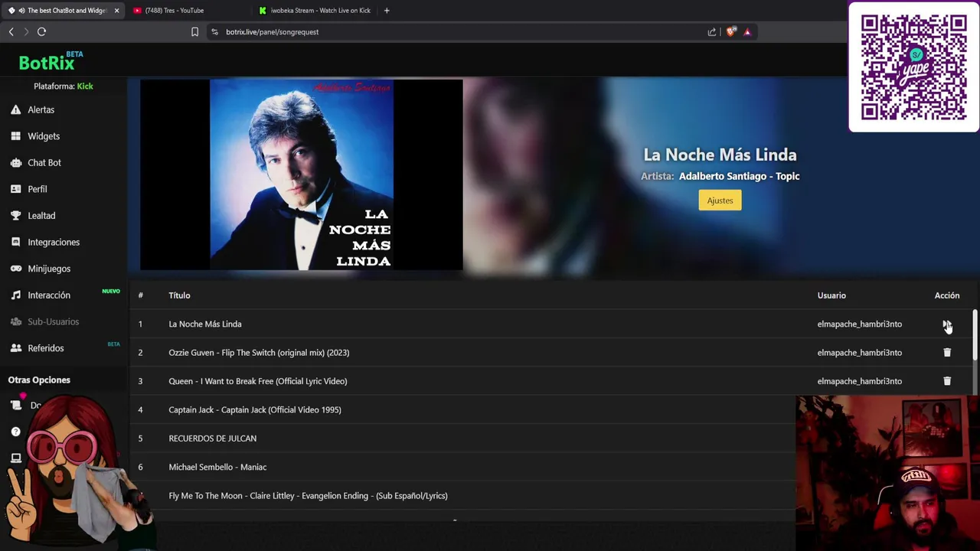Screen dimensions: 980x551
Task: Select the BotRix best ChatBot tab
Action: (x=63, y=11)
